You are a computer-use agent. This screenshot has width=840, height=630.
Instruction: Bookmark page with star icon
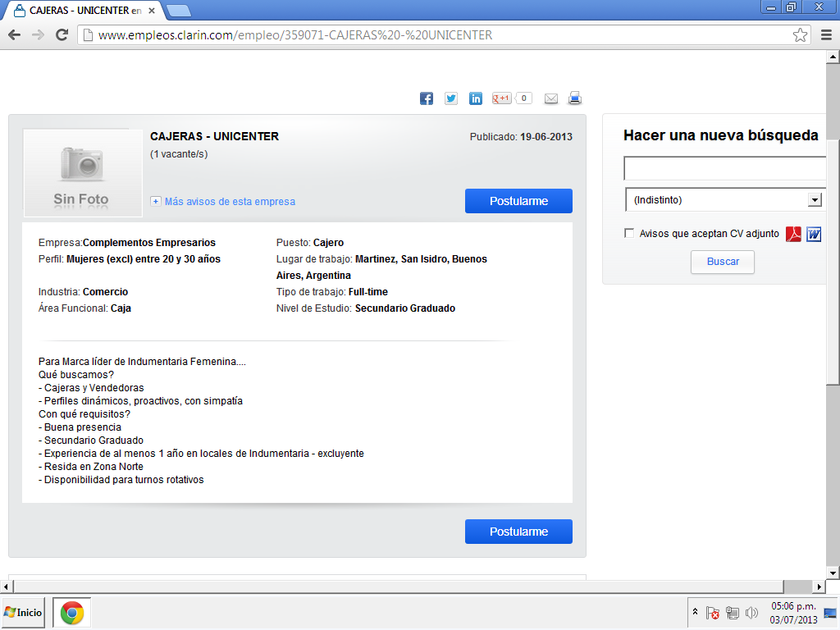point(801,34)
